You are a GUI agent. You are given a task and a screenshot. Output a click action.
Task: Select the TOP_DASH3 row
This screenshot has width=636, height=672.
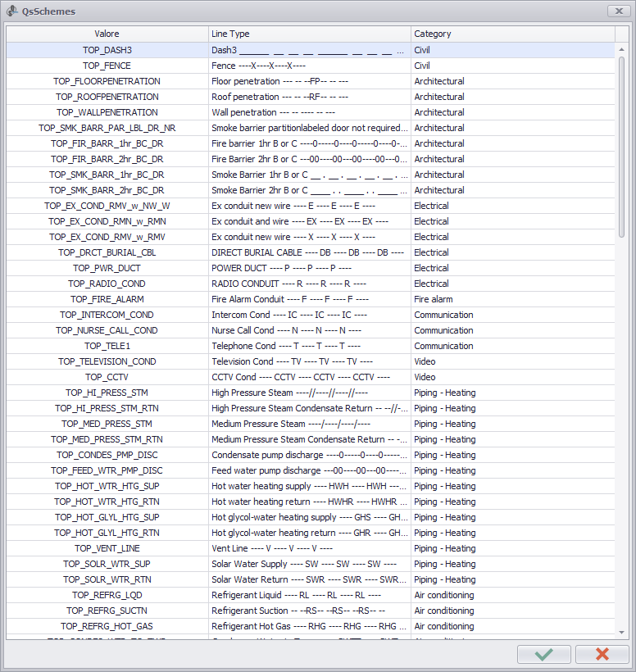pyautogui.click(x=107, y=50)
